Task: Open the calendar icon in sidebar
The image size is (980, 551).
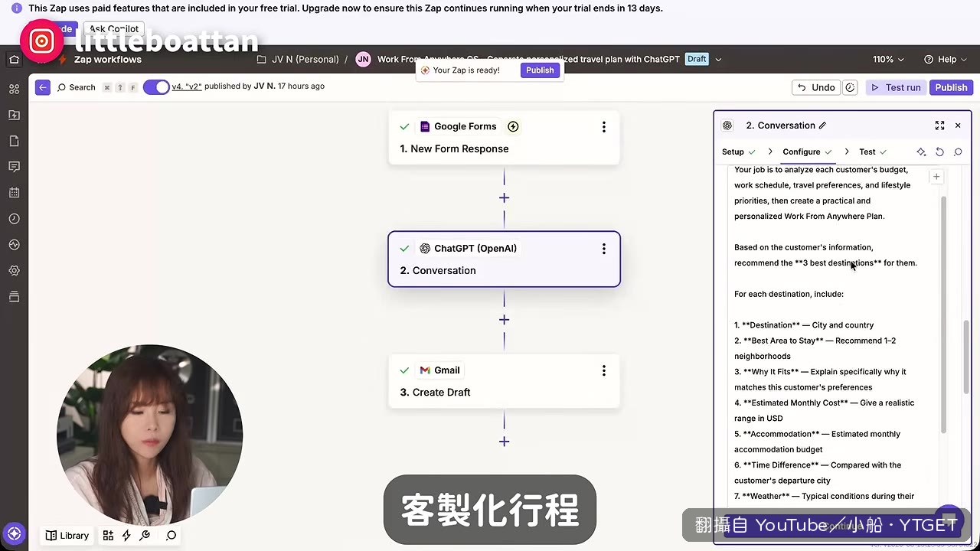Action: click(14, 193)
